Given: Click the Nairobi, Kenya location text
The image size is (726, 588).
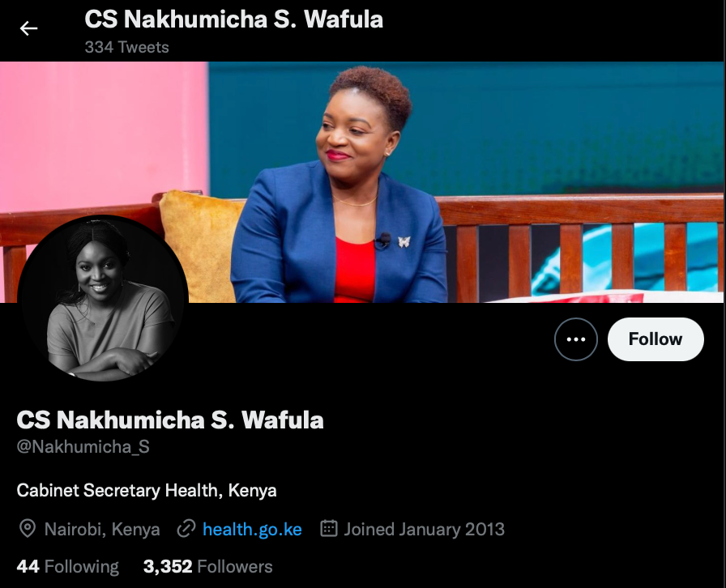Looking at the screenshot, I should [102, 529].
